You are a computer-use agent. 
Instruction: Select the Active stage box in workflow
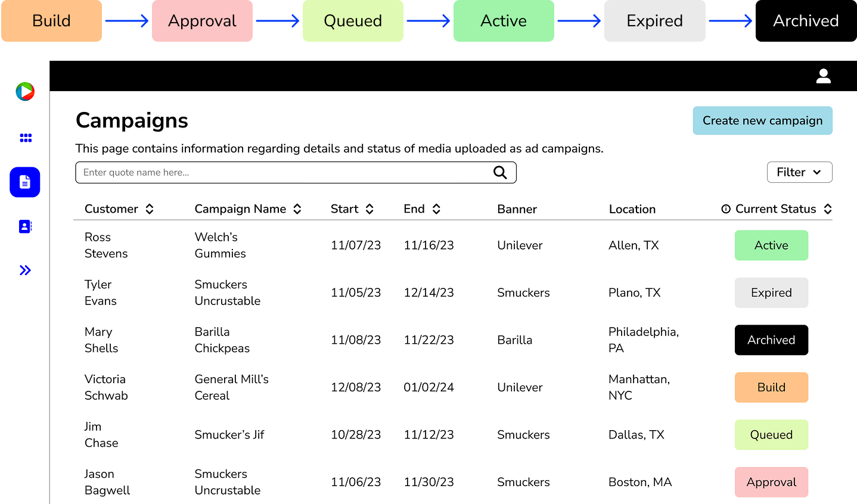(x=504, y=21)
